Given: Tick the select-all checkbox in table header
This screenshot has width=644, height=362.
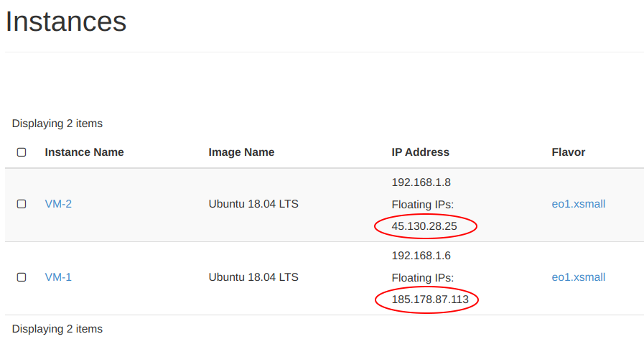Looking at the screenshot, I should click(22, 152).
